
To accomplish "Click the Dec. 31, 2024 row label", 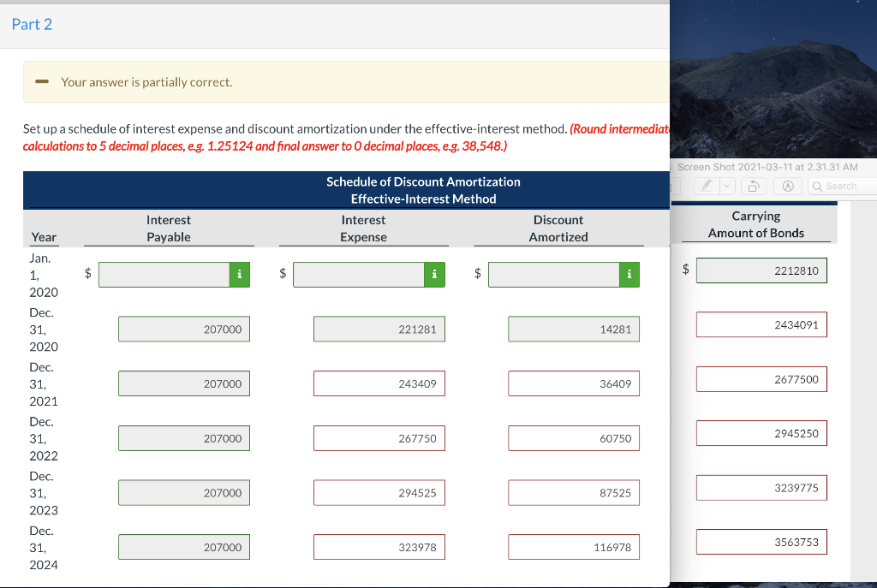I will 44,548.
